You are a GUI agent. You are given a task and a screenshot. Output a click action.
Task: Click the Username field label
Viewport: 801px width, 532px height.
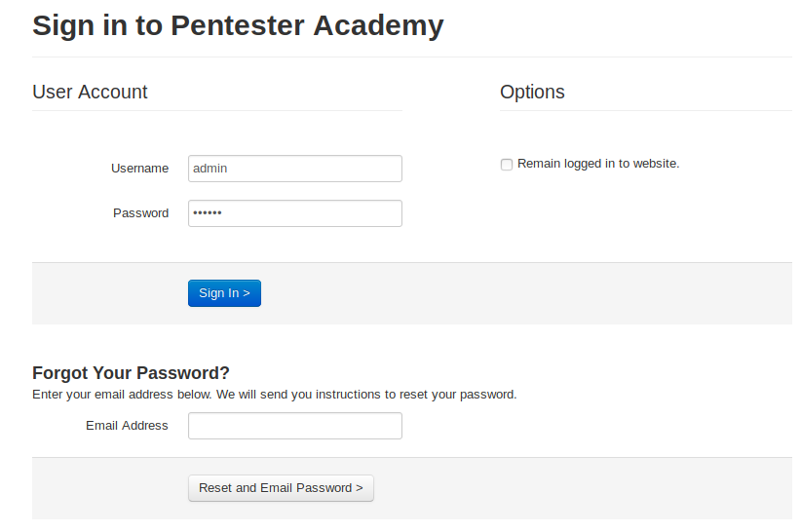(x=139, y=169)
